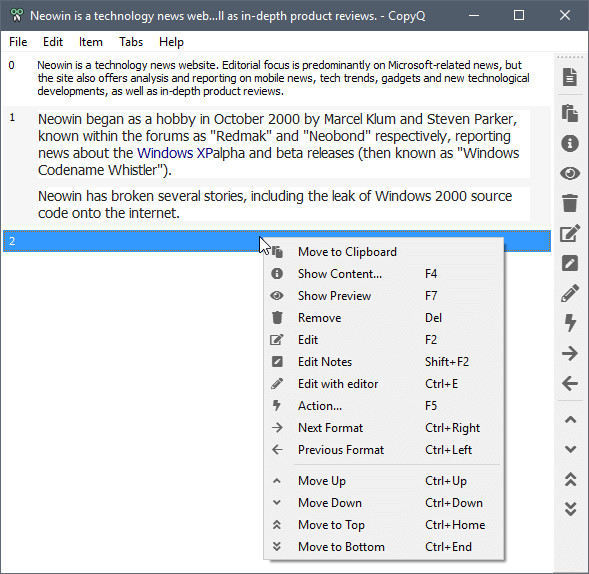Maximize the CopyQ window
This screenshot has width=589, height=574.
[x=519, y=15]
